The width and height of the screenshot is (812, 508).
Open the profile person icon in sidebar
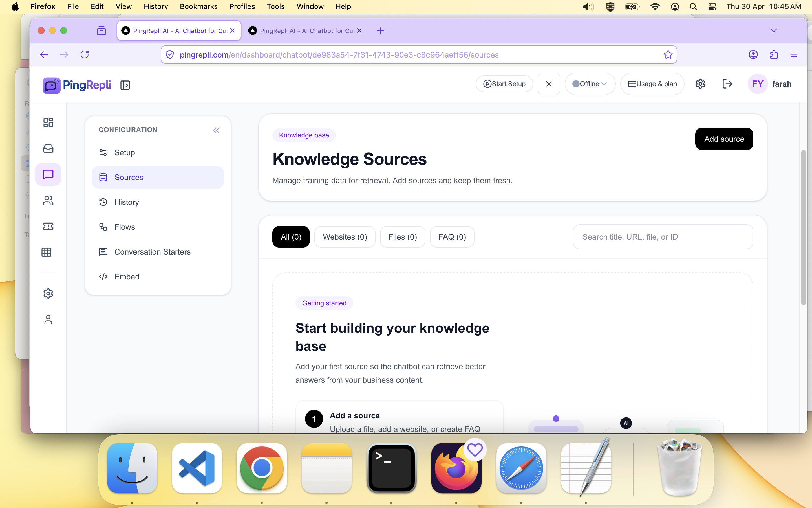point(48,319)
